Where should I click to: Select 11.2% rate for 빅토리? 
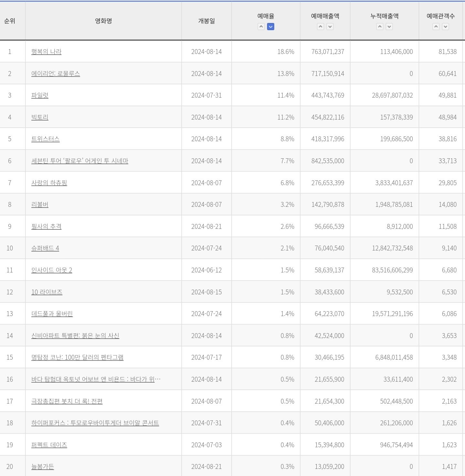(x=286, y=117)
